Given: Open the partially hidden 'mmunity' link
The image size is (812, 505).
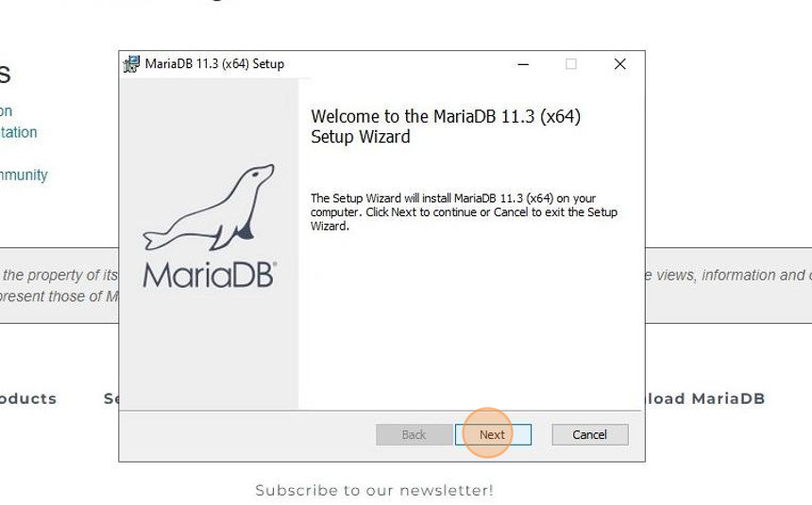Looking at the screenshot, I should tap(24, 175).
